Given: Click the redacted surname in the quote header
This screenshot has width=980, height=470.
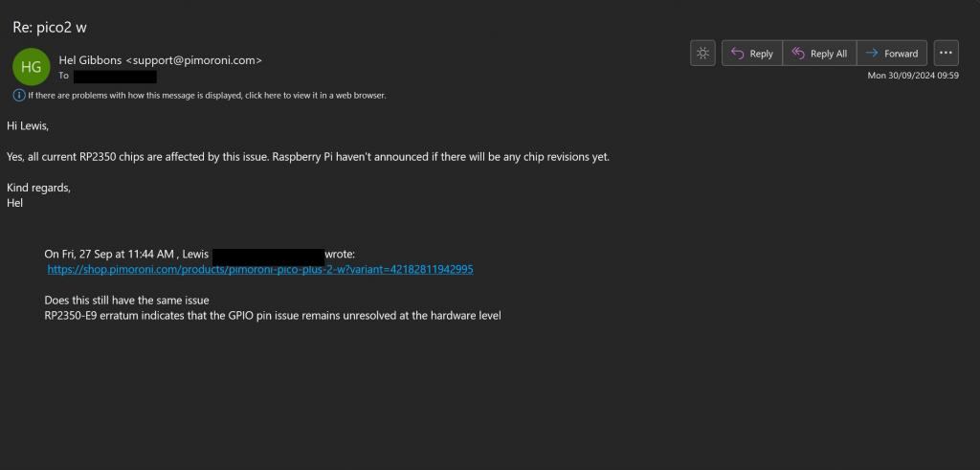Looking at the screenshot, I should pos(269,256).
